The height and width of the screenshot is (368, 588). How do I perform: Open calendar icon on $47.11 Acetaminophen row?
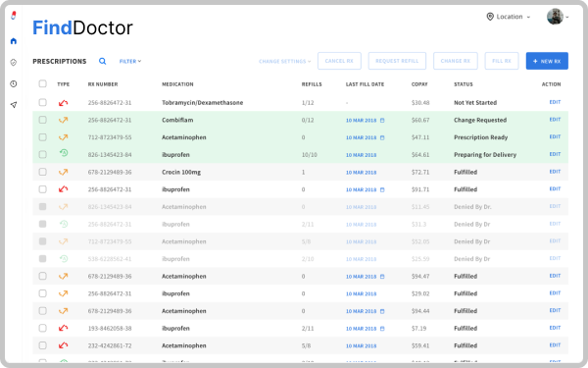[x=382, y=137]
